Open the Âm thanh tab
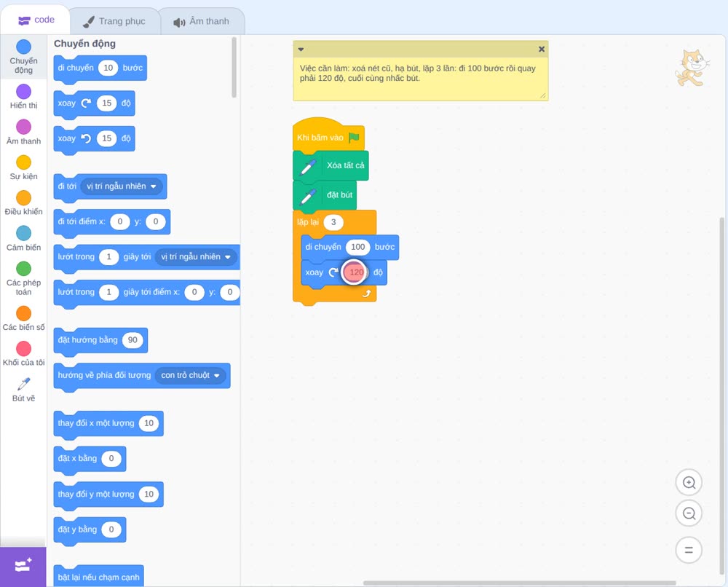 (202, 21)
